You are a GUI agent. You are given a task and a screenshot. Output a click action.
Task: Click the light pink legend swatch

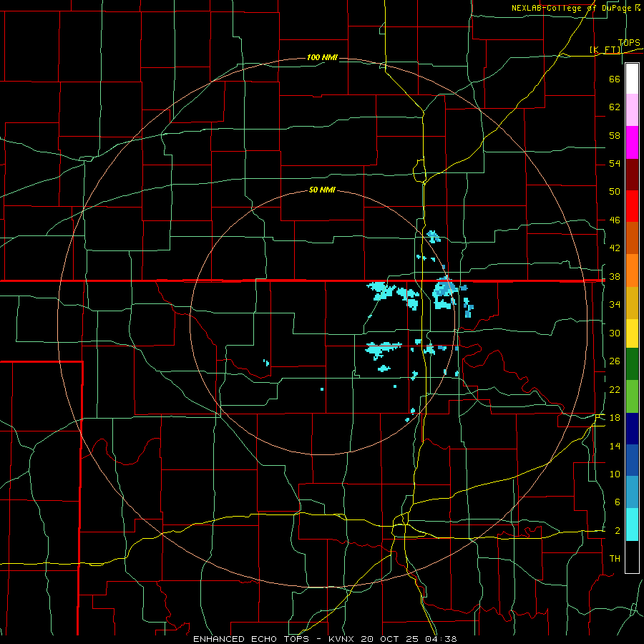coord(632,110)
